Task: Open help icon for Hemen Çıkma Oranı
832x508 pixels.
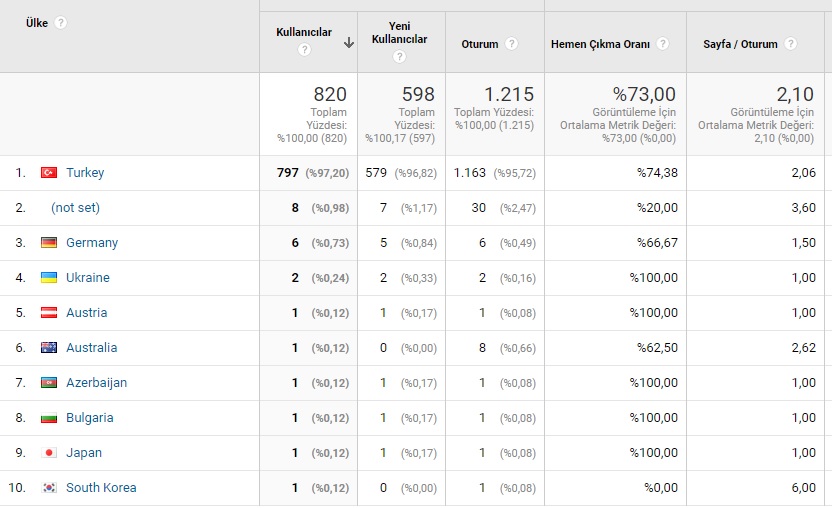Action: coord(663,44)
